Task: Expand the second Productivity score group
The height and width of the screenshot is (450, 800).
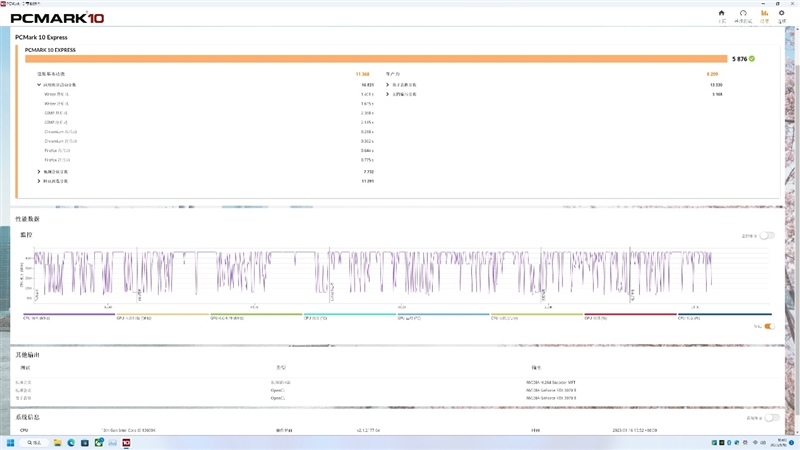Action: (x=388, y=94)
